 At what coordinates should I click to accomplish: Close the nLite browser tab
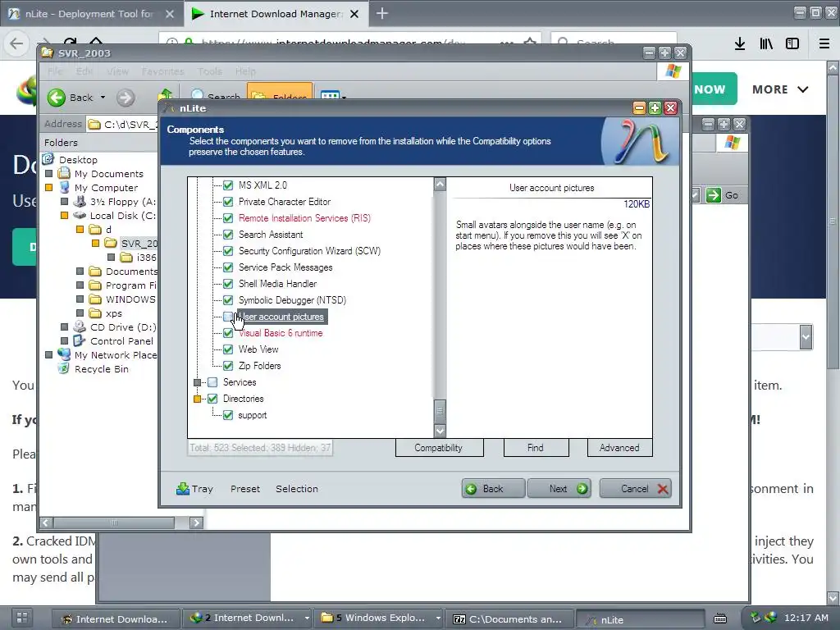click(170, 14)
